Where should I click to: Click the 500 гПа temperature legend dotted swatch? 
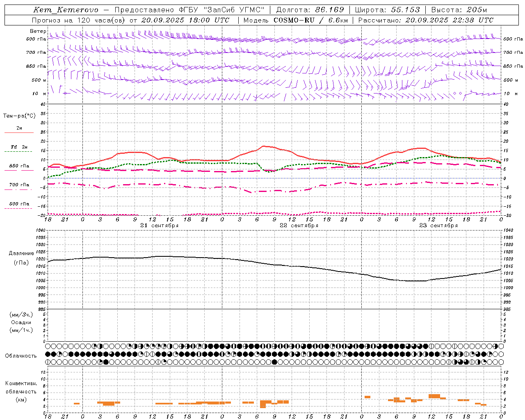coord(18,208)
